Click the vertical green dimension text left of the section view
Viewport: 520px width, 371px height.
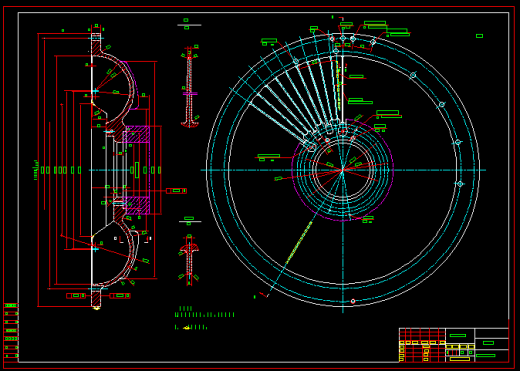[x=36, y=170]
